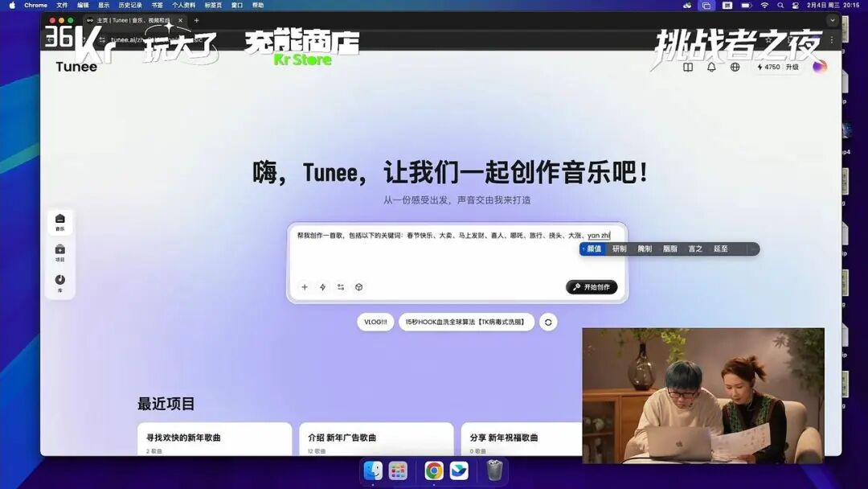Open notifications with the bell icon
Viewport: 868px width, 489px height.
click(711, 67)
